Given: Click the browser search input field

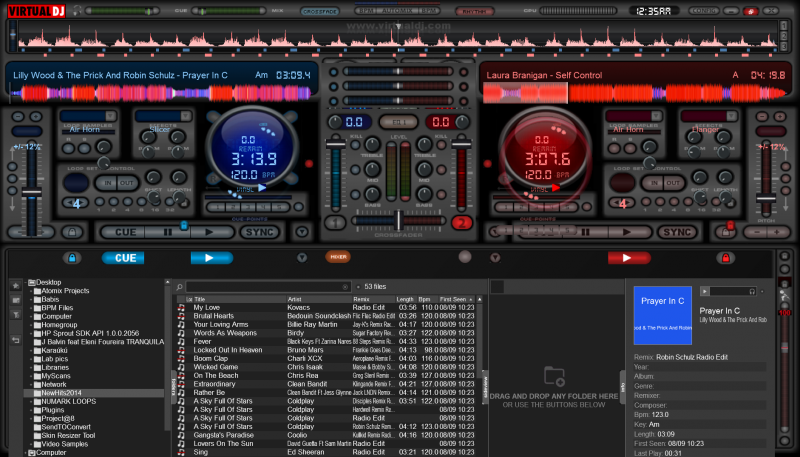Looking at the screenshot, I should tap(268, 287).
